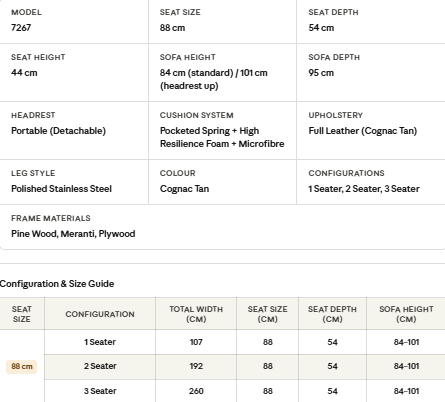Click total width value 260

[196, 391]
